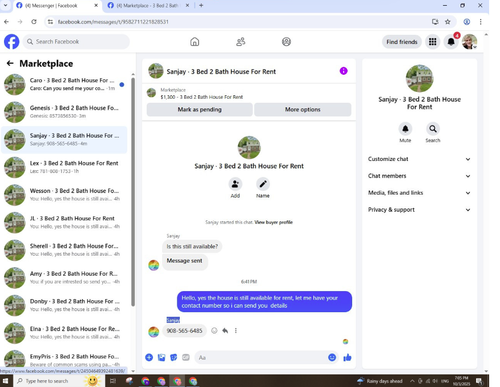Open conversation information purple icon
500x387 pixels.
343,71
